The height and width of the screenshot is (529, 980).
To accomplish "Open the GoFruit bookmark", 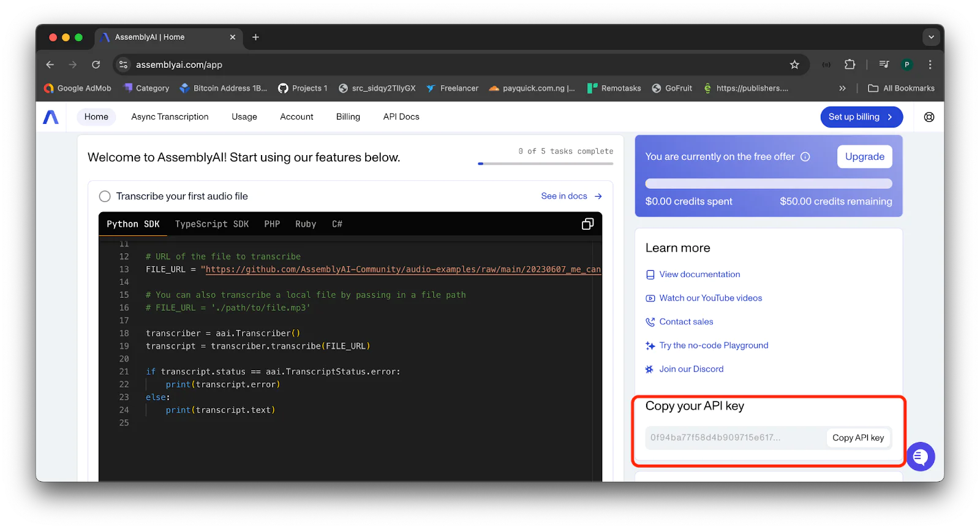I will tap(672, 88).
